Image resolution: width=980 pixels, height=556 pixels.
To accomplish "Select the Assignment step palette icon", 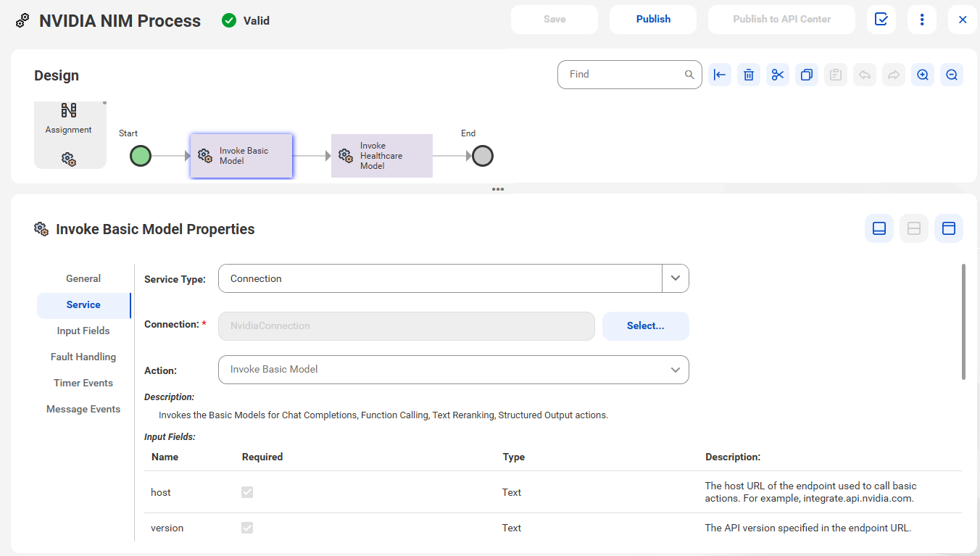I will [x=69, y=111].
